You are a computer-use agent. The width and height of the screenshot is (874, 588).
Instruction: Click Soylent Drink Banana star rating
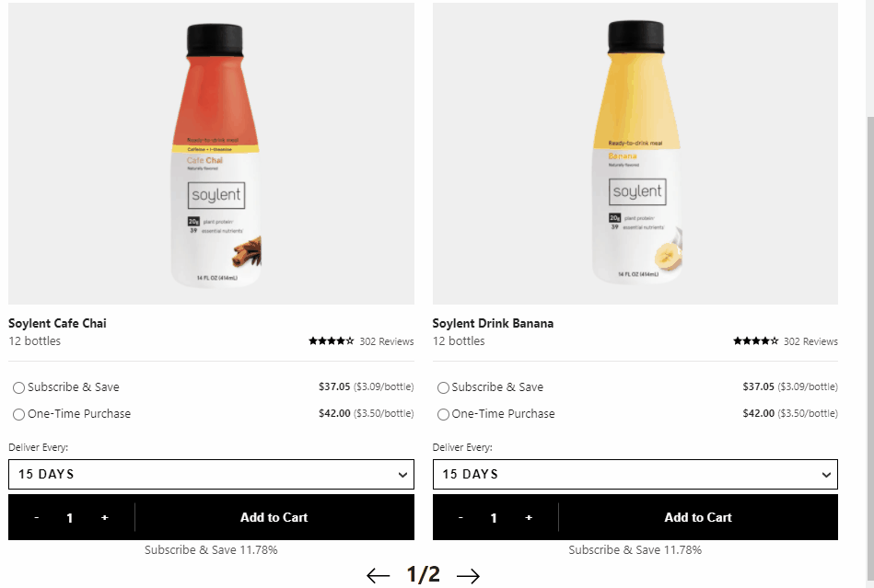(x=755, y=341)
